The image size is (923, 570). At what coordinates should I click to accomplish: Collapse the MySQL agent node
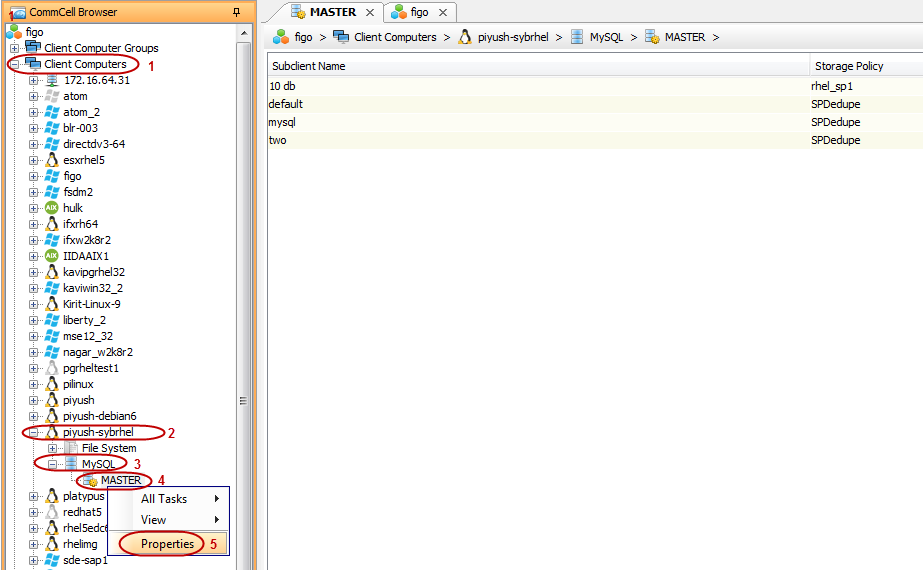tap(52, 464)
